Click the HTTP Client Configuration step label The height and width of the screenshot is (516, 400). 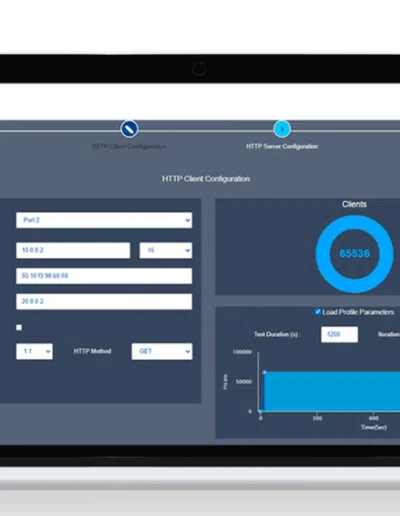129,146
